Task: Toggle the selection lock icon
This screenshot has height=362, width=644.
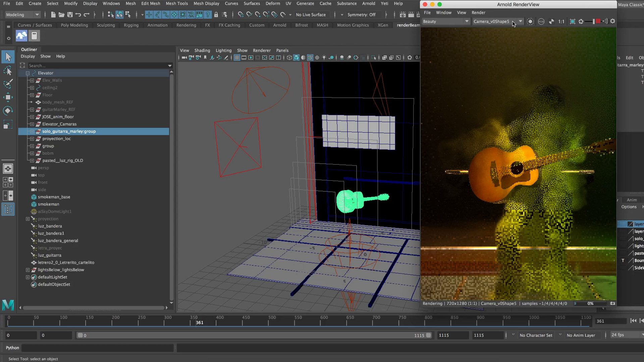Action: coord(216,15)
